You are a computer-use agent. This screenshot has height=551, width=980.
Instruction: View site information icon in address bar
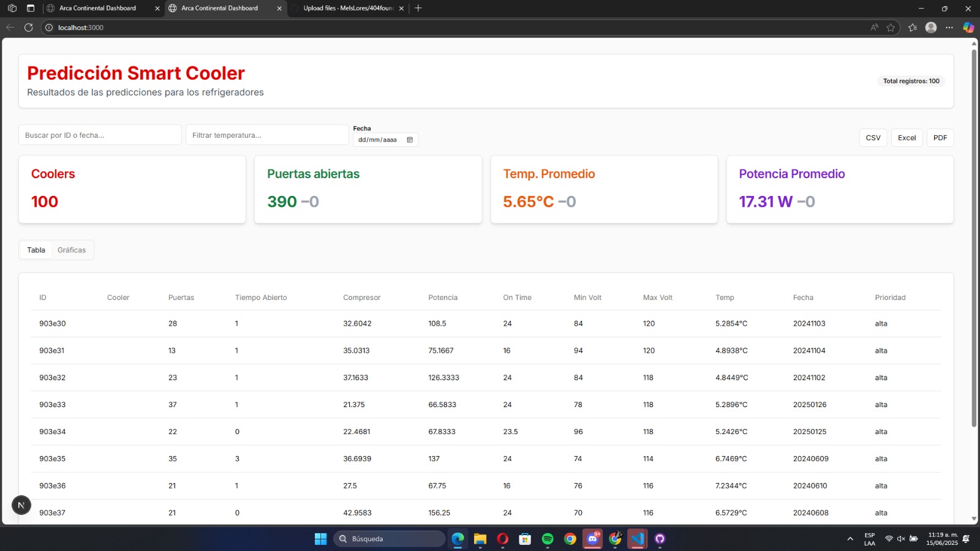tap(49, 28)
